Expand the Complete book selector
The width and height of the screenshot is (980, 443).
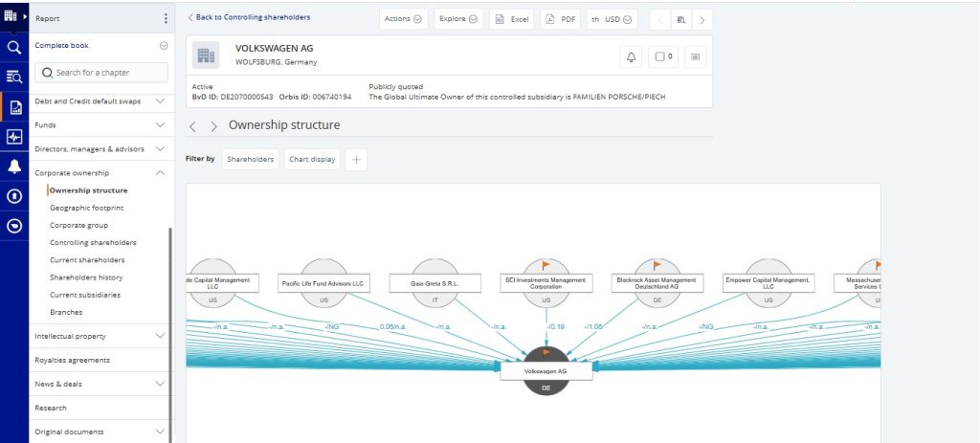164,46
